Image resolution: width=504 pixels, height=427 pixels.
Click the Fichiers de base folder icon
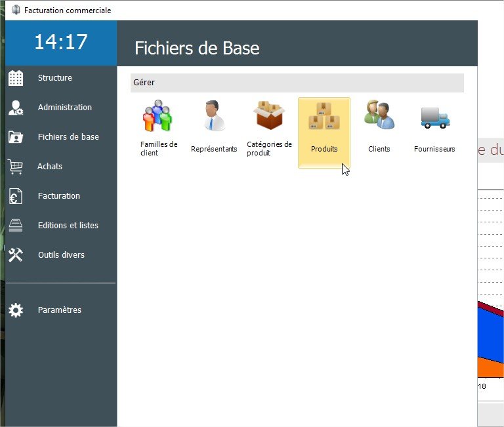click(16, 137)
